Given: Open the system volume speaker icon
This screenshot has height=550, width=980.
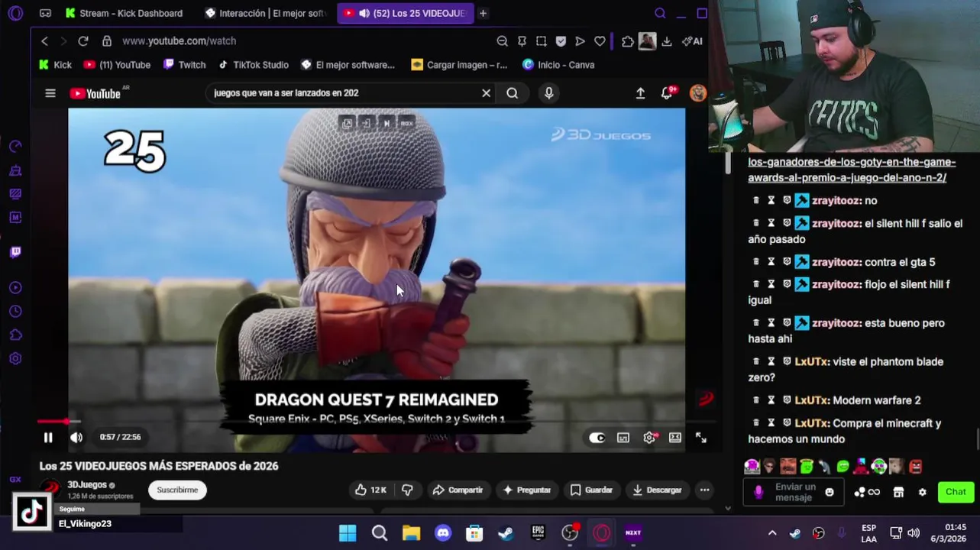Looking at the screenshot, I should [914, 533].
